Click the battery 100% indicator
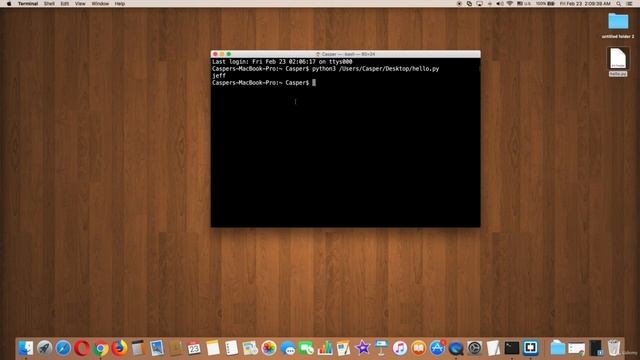The height and width of the screenshot is (360, 640). point(545,3)
